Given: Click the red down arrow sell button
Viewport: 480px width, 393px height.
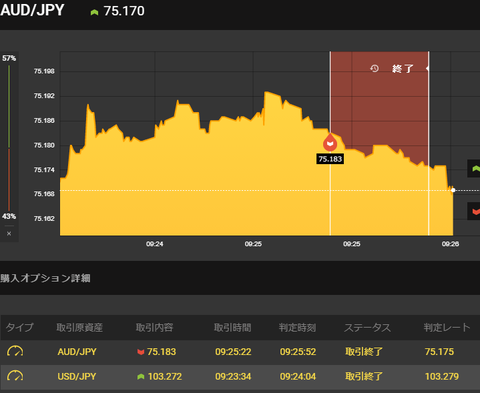Looking at the screenshot, I should 474,211.
